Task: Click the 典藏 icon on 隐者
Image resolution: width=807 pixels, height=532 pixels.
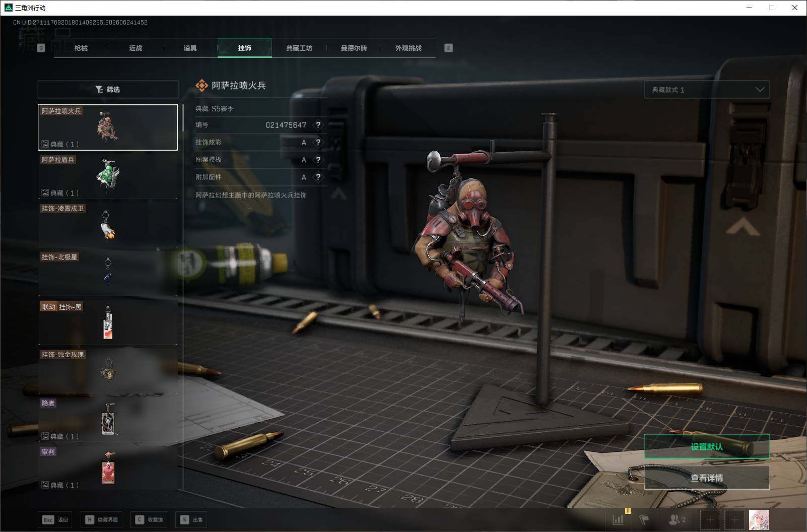Action: pyautogui.click(x=45, y=436)
